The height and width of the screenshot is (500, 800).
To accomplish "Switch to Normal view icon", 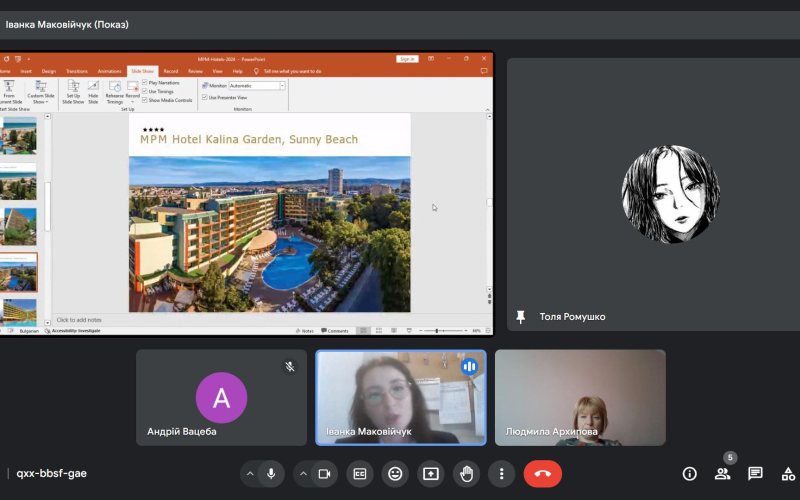I will click(x=363, y=331).
